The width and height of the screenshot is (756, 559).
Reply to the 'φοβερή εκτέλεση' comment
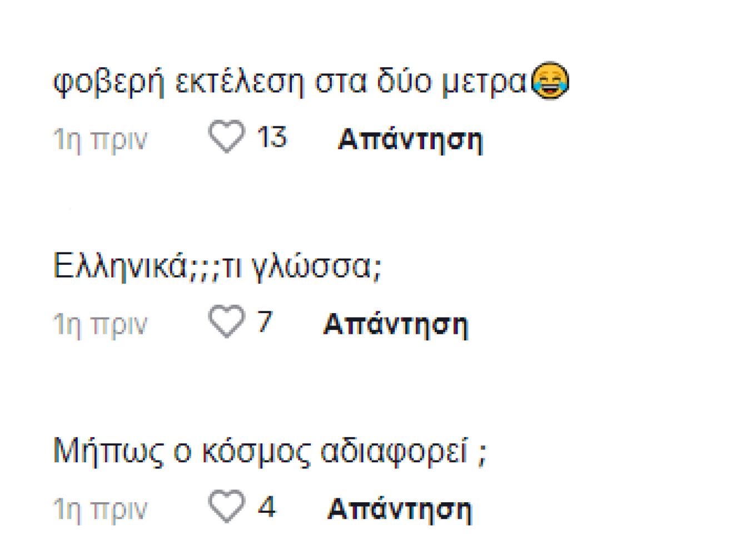click(x=410, y=139)
